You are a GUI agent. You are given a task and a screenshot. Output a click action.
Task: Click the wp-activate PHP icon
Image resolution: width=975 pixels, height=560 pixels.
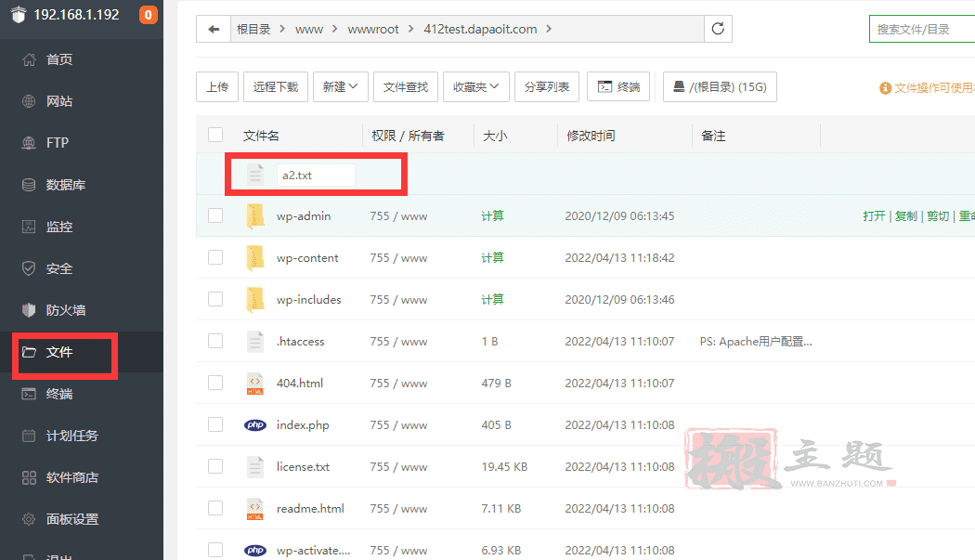255,550
